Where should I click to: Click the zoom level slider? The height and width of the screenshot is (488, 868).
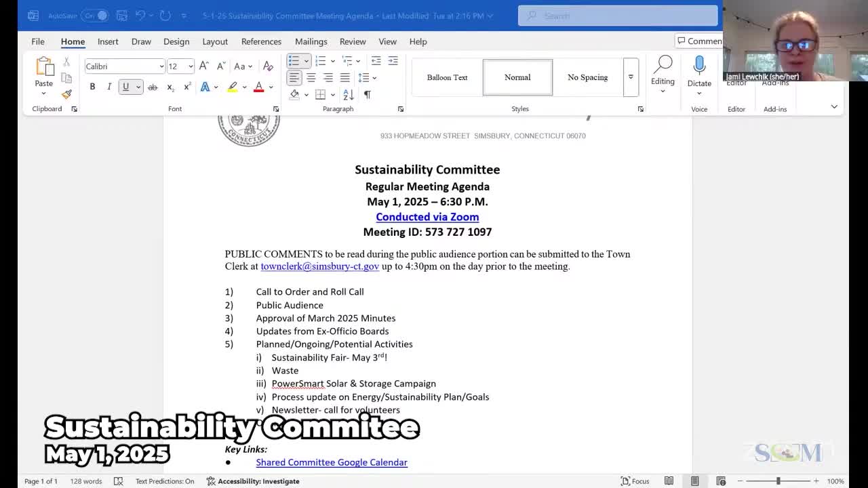[778, 481]
